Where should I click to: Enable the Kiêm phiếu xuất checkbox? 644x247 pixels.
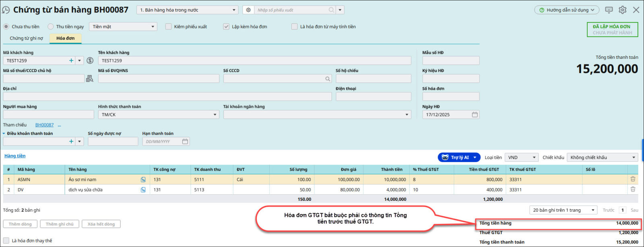169,27
